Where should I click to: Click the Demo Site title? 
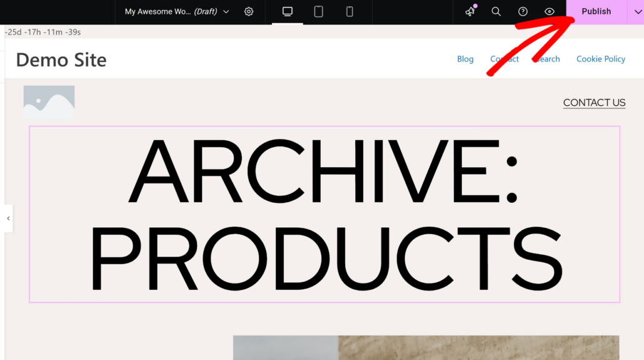click(61, 59)
